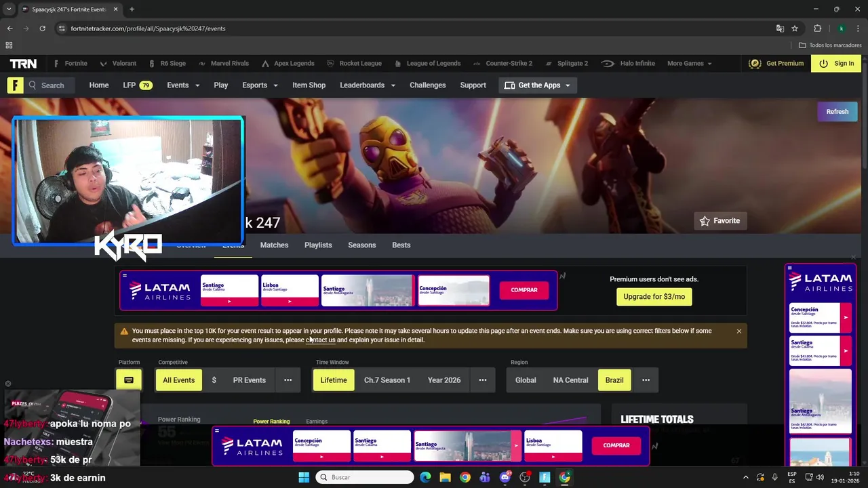Viewport: 868px width, 488px height.
Task: Click the Windows taskbar Buscar search box
Action: tap(365, 477)
